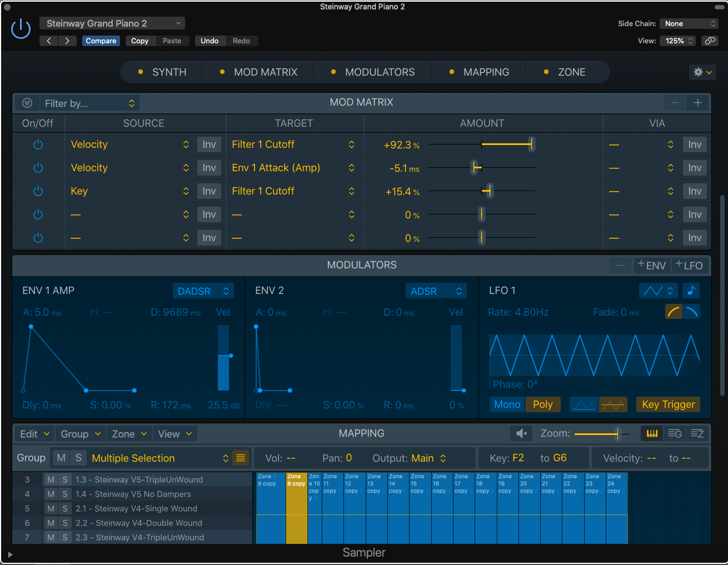This screenshot has width=728, height=565.
Task: Invert source of Key routing
Action: pyautogui.click(x=209, y=191)
